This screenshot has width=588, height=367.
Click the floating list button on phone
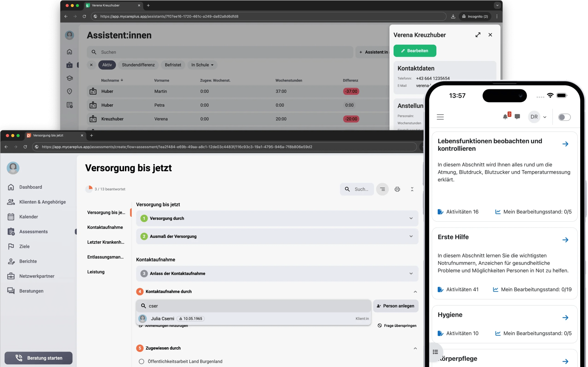[x=435, y=352]
